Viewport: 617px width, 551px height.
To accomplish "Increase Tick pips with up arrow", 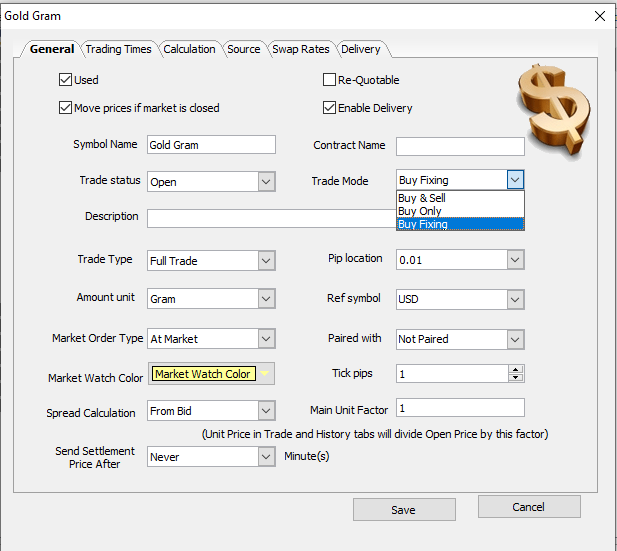I will [x=516, y=369].
